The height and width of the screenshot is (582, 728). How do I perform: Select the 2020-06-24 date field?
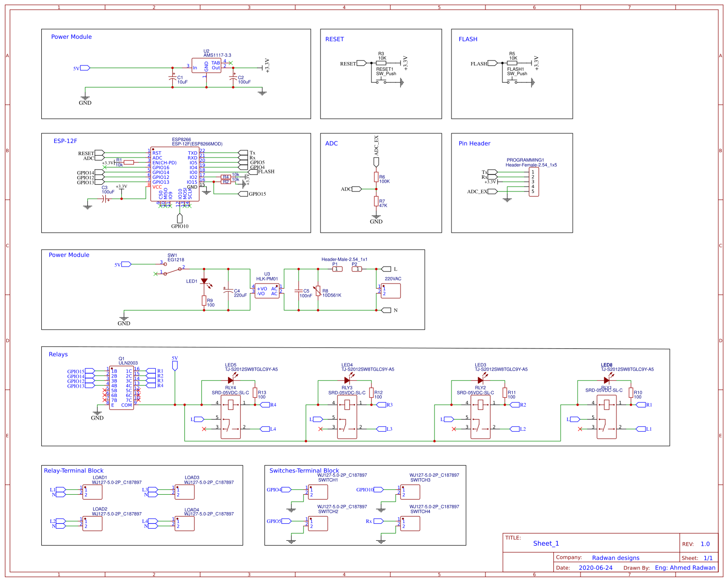coord(596,567)
